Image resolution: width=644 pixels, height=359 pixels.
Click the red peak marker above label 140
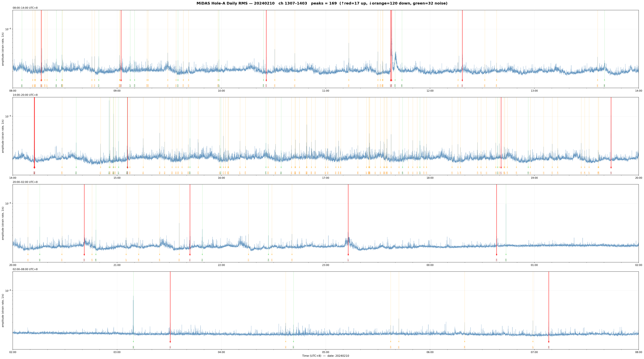tap(611, 167)
